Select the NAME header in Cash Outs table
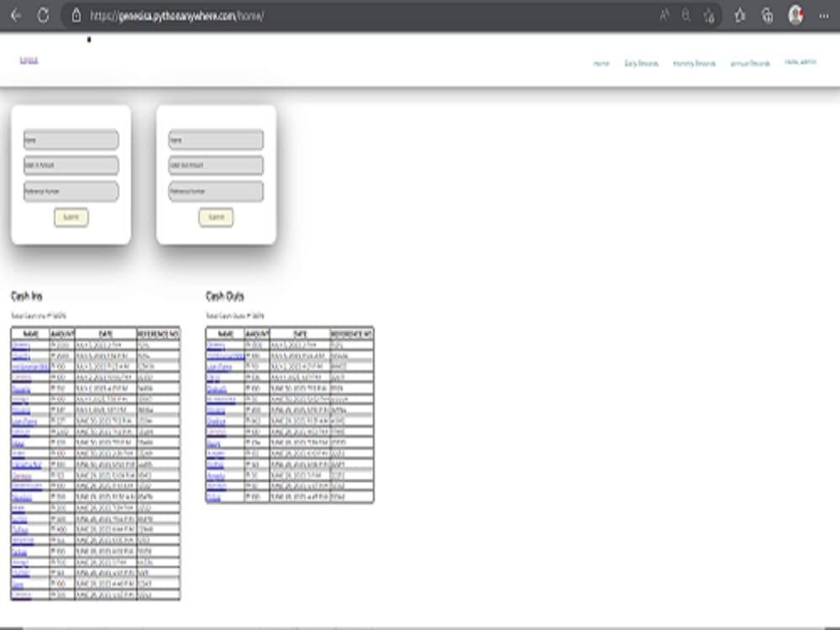The image size is (840, 630). click(x=225, y=333)
